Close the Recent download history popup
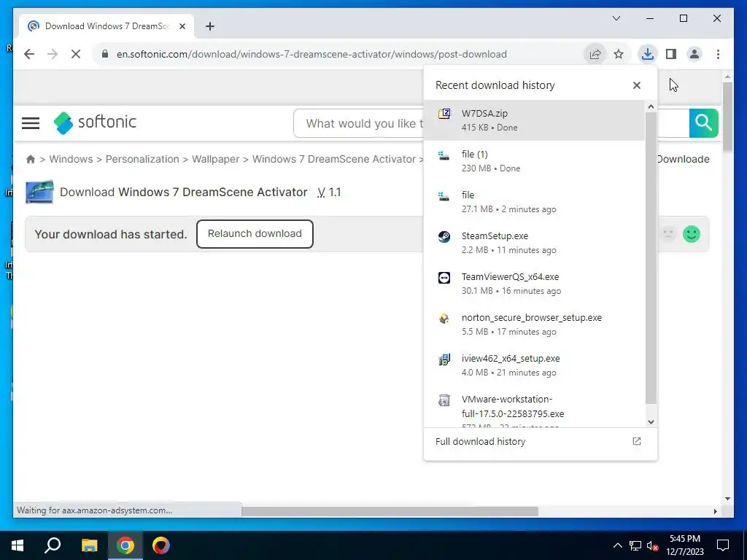 coord(636,85)
